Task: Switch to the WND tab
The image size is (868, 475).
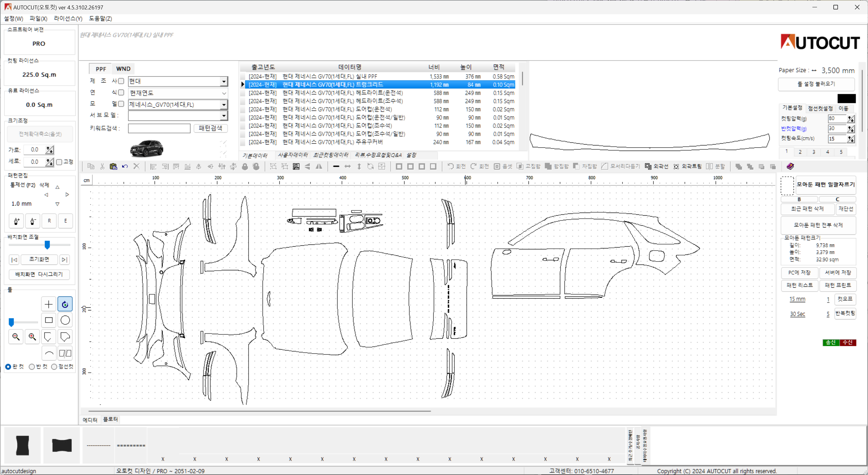Action: [123, 69]
